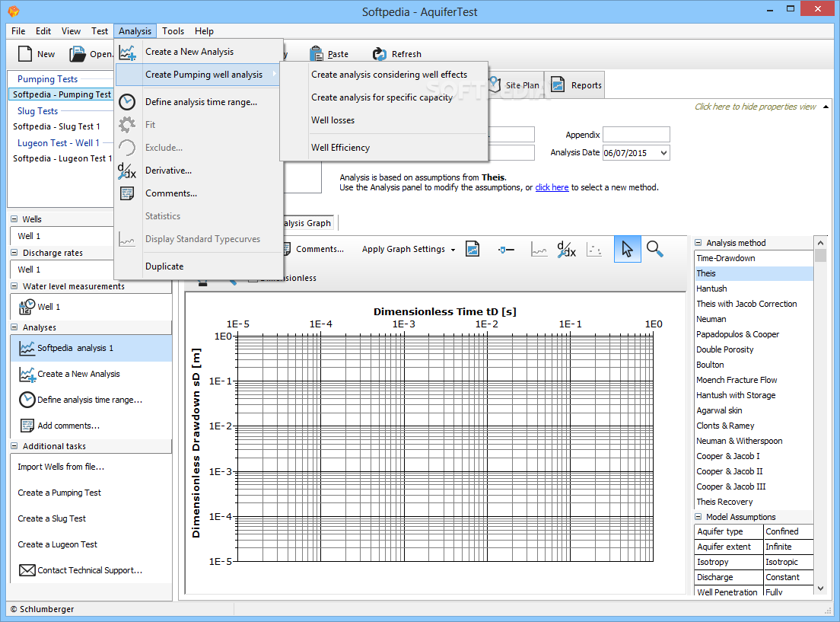Click the envelope Contact Technical Support icon
840x622 pixels.
pyautogui.click(x=27, y=570)
